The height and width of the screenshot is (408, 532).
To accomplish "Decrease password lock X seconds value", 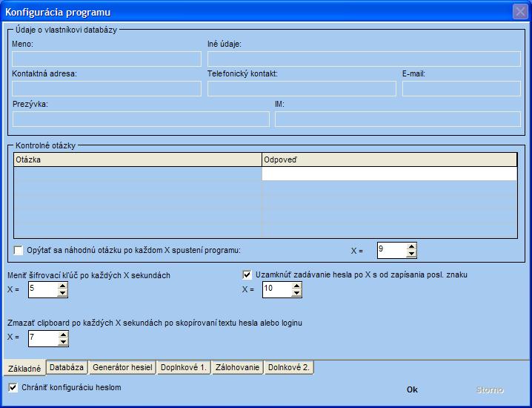I will click(296, 293).
